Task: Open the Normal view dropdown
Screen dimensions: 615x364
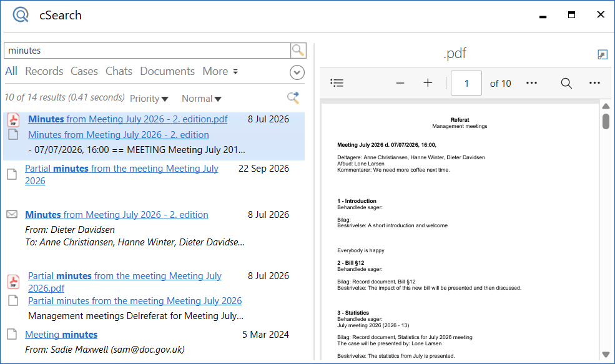Action: point(201,99)
